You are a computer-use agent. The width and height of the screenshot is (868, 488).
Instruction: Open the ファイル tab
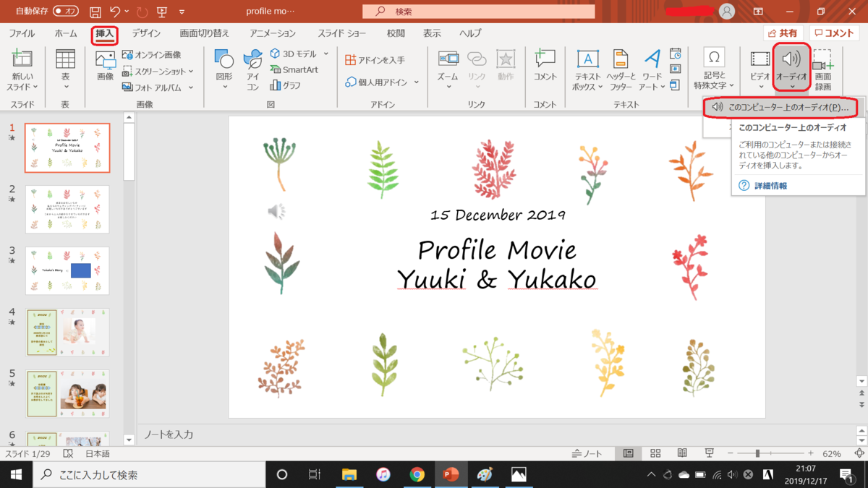[x=22, y=33]
